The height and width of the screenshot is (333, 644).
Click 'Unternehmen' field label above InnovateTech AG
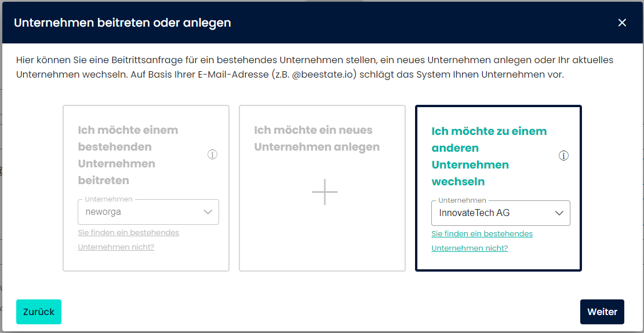point(462,200)
